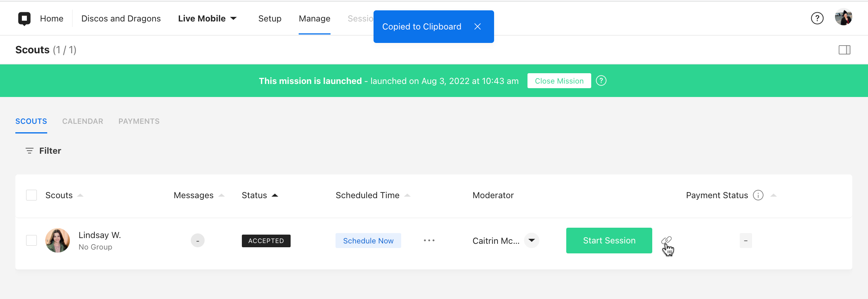Open the three-dot more options menu
Viewport: 868px width, 299px height.
(429, 241)
